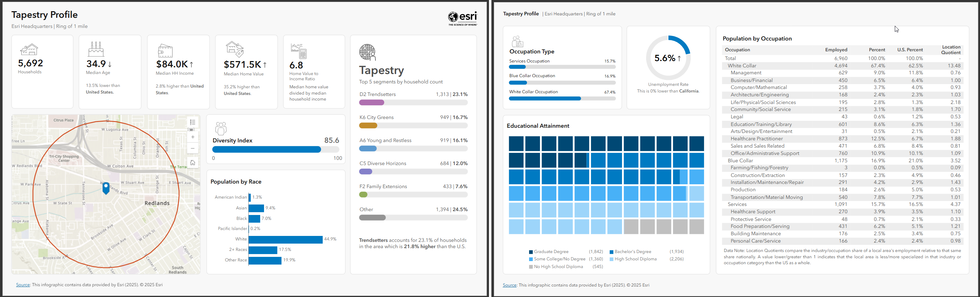Click the Black bar in race chart
Viewport: 980px width, 297px height.
point(255,219)
